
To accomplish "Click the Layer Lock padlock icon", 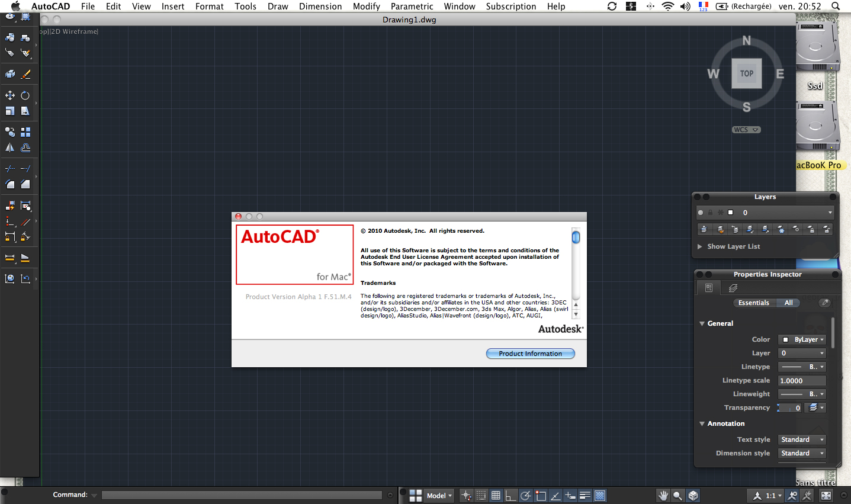I will pos(810,229).
